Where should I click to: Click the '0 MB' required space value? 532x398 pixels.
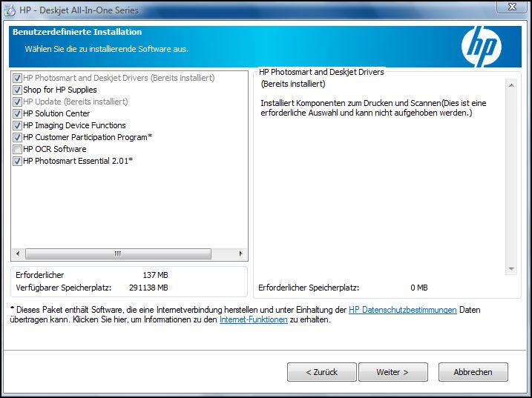coord(419,288)
